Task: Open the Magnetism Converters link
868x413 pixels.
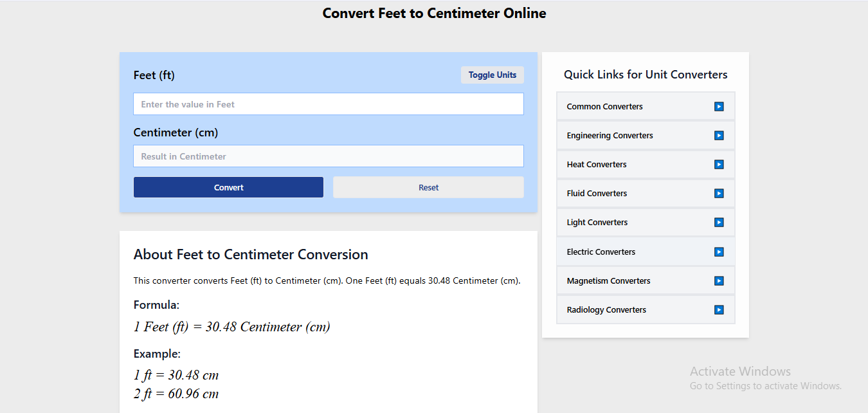Action: click(x=608, y=280)
